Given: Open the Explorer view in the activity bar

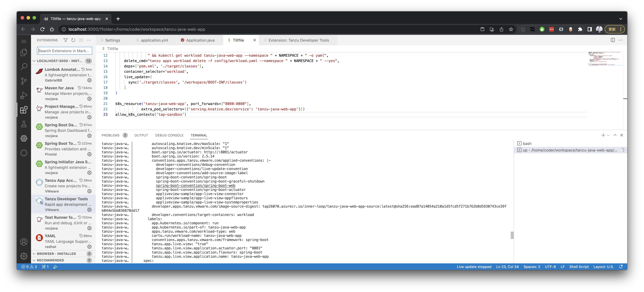Looking at the screenshot, I should pyautogui.click(x=24, y=52).
